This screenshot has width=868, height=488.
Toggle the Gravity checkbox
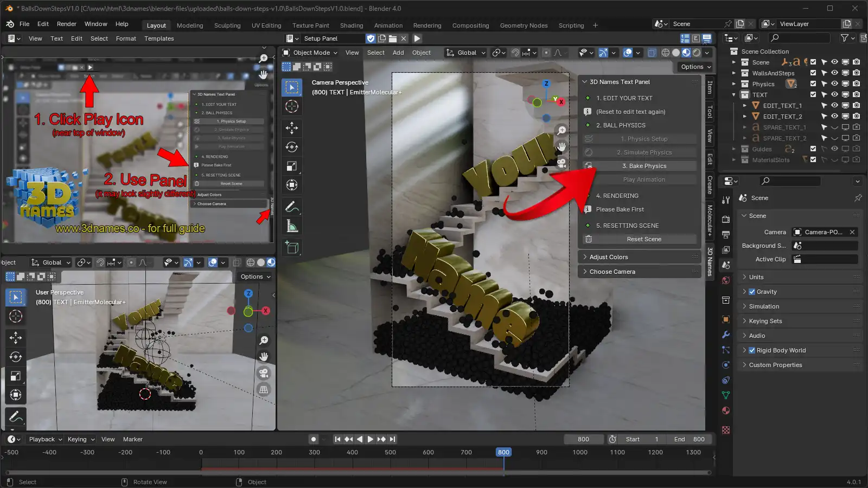click(752, 292)
